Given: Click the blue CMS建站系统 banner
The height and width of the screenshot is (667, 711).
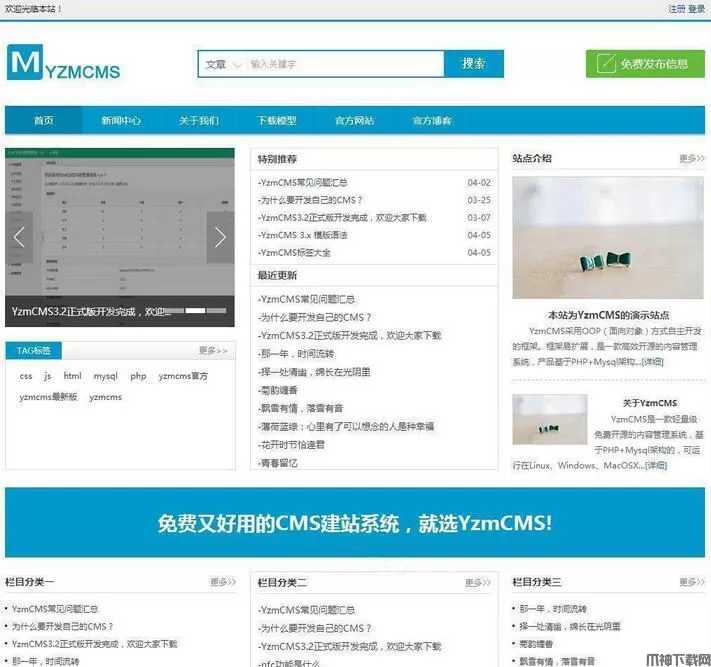Looking at the screenshot, I should coord(355,523).
